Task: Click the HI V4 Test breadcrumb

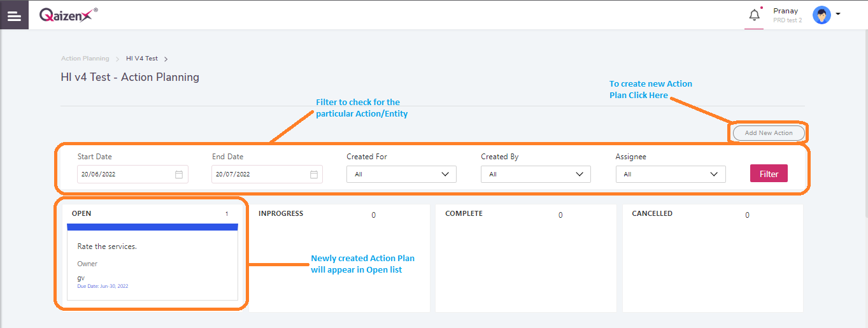Action: coord(142,59)
